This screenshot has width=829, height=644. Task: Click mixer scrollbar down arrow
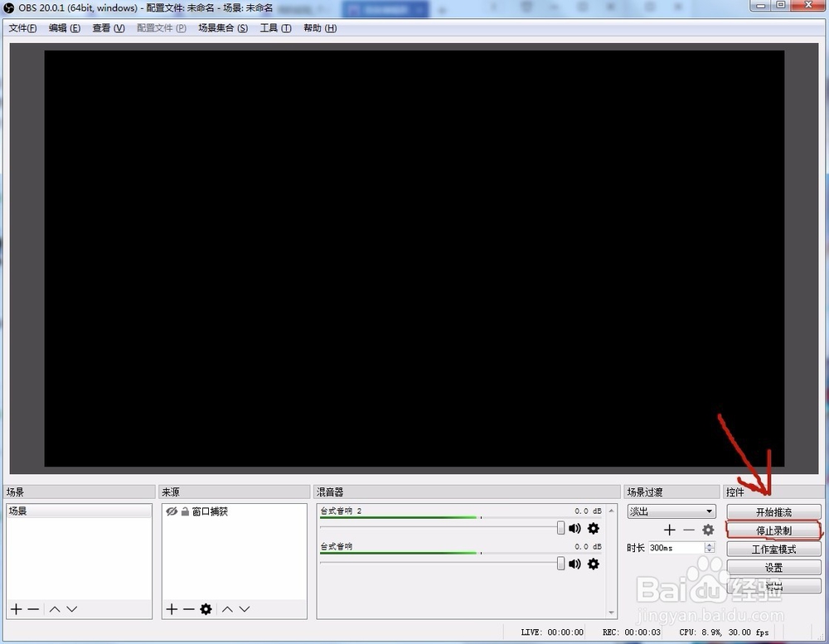point(611,613)
